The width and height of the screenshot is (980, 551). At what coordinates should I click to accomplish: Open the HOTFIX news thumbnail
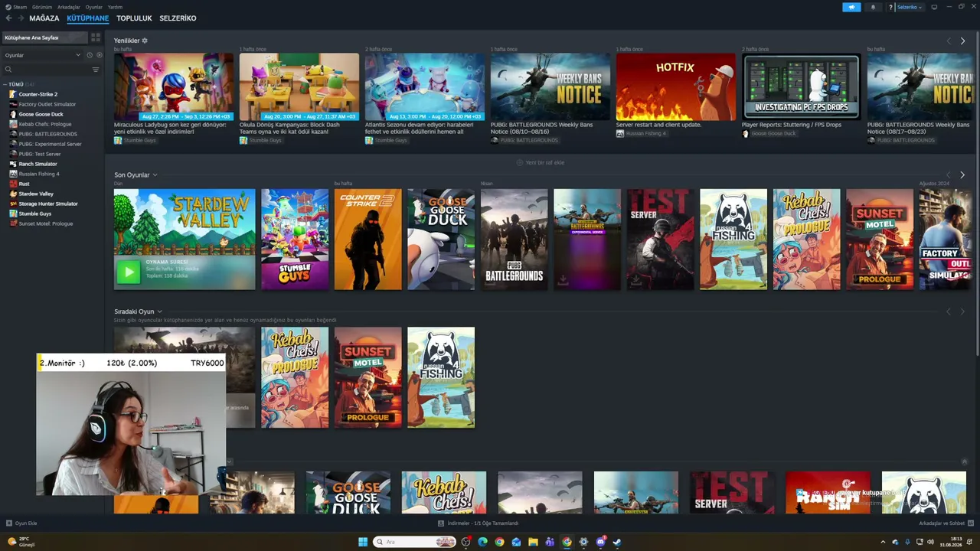(676, 86)
